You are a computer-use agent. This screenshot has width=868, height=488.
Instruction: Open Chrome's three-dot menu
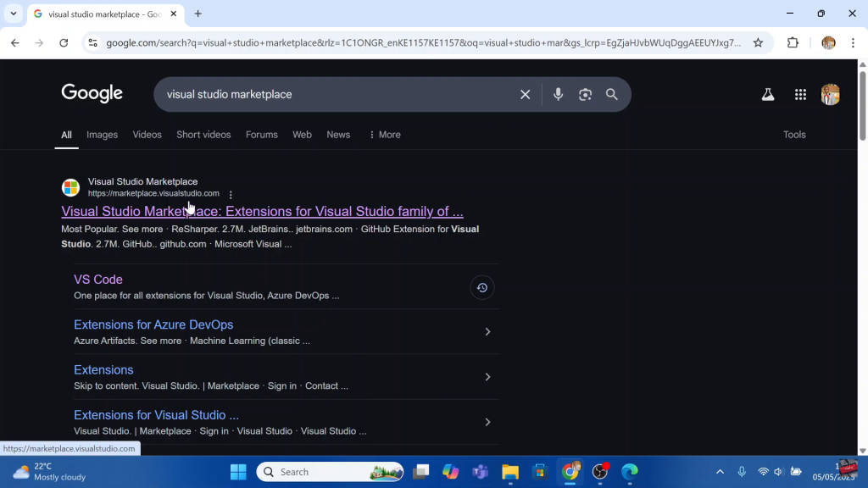click(x=853, y=42)
